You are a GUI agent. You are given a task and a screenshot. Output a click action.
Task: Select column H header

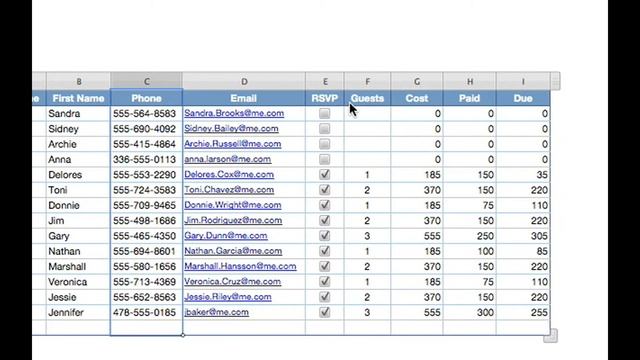coord(470,82)
